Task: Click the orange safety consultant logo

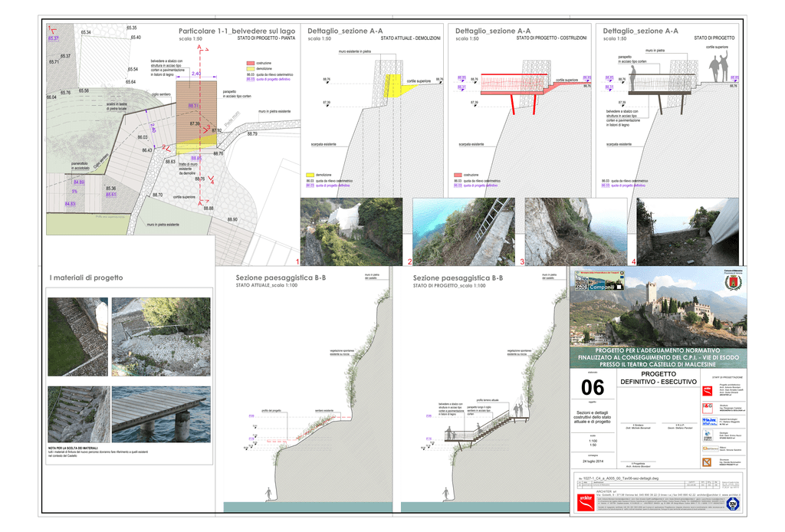Action: tap(707, 461)
